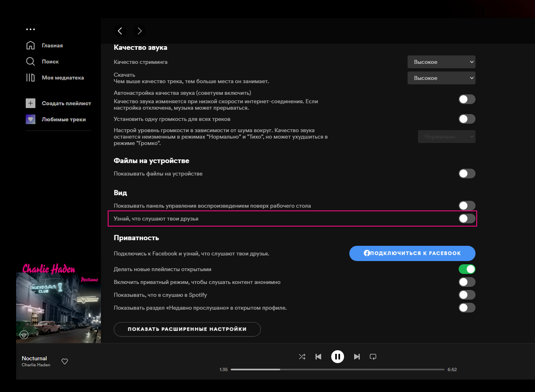This screenshot has height=392, width=535.
Task: Go forward with the right arrow
Action: [x=139, y=31]
